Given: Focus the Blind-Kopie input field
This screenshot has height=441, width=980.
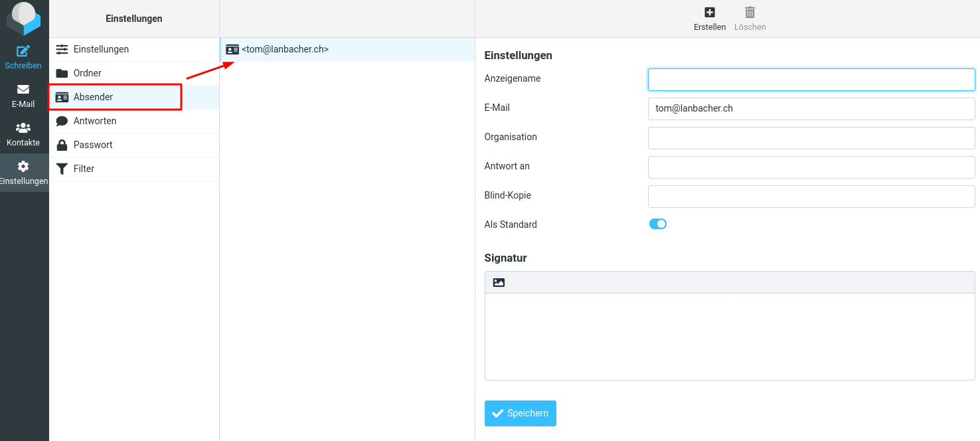Looking at the screenshot, I should point(811,197).
